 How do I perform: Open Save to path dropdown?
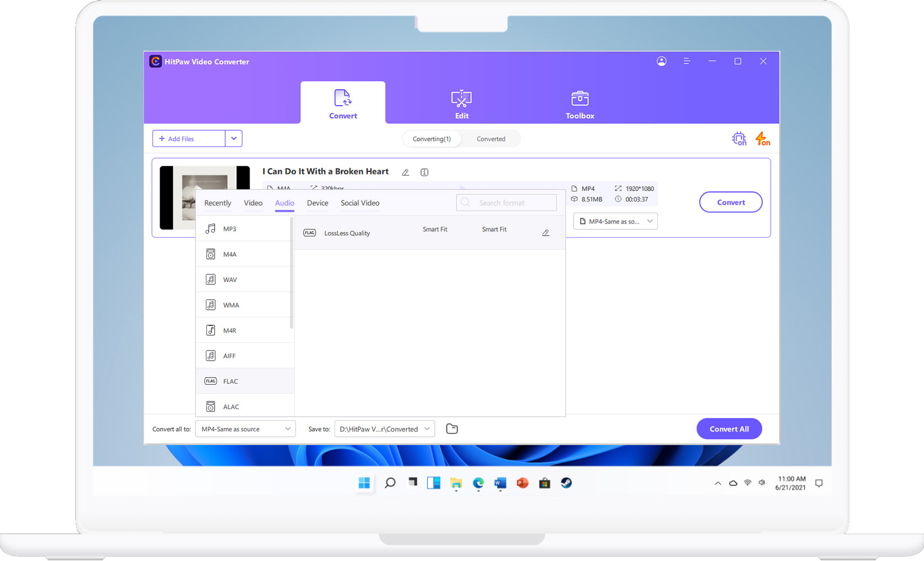point(385,429)
